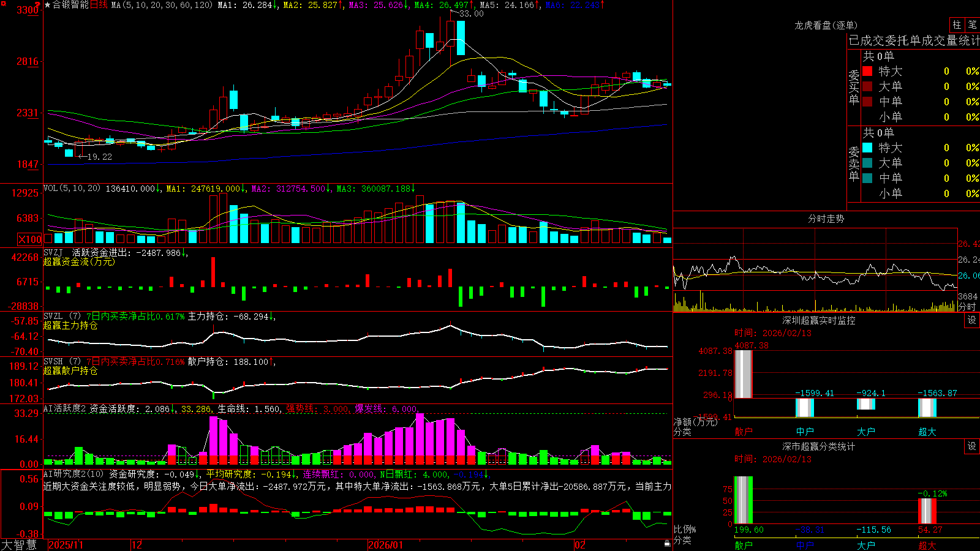Viewport: 980px width, 551px height.
Task: Select the SVSH (7) indicator label
Action: tap(62, 361)
